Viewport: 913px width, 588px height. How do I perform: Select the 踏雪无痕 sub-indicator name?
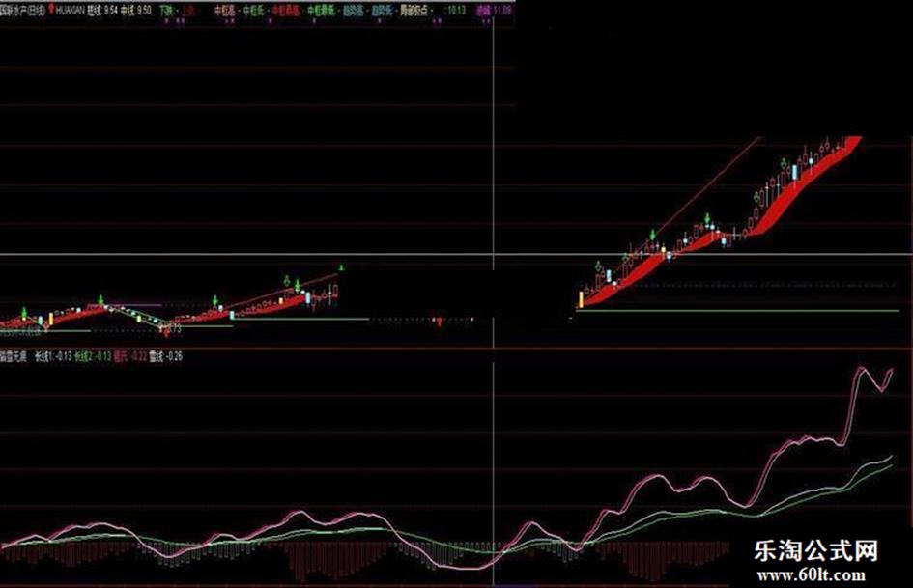[x=14, y=356]
